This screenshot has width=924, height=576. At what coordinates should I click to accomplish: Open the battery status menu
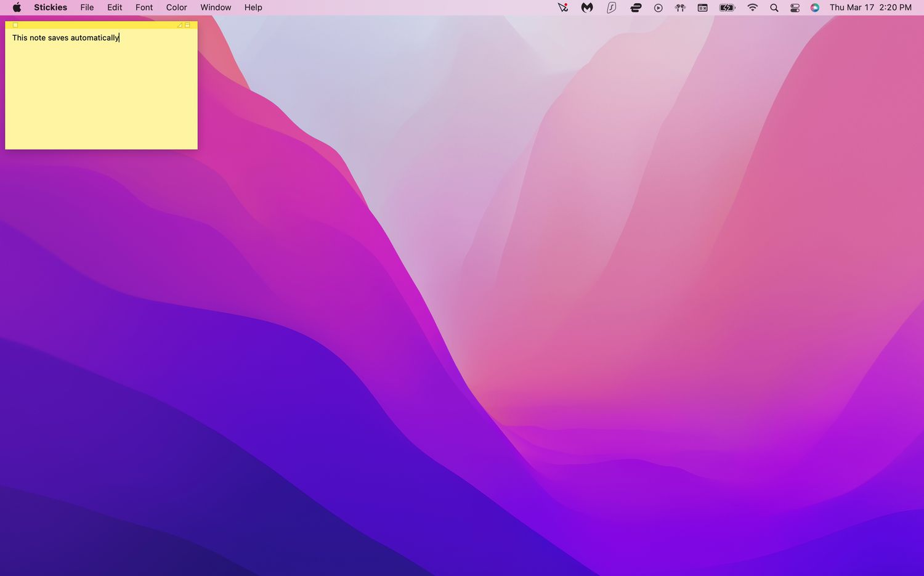pyautogui.click(x=727, y=7)
